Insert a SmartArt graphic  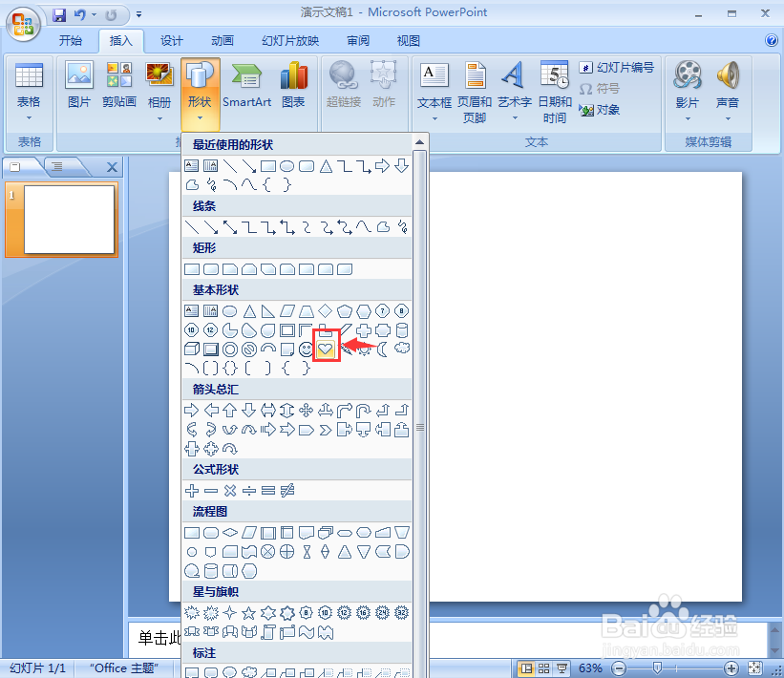click(x=246, y=85)
